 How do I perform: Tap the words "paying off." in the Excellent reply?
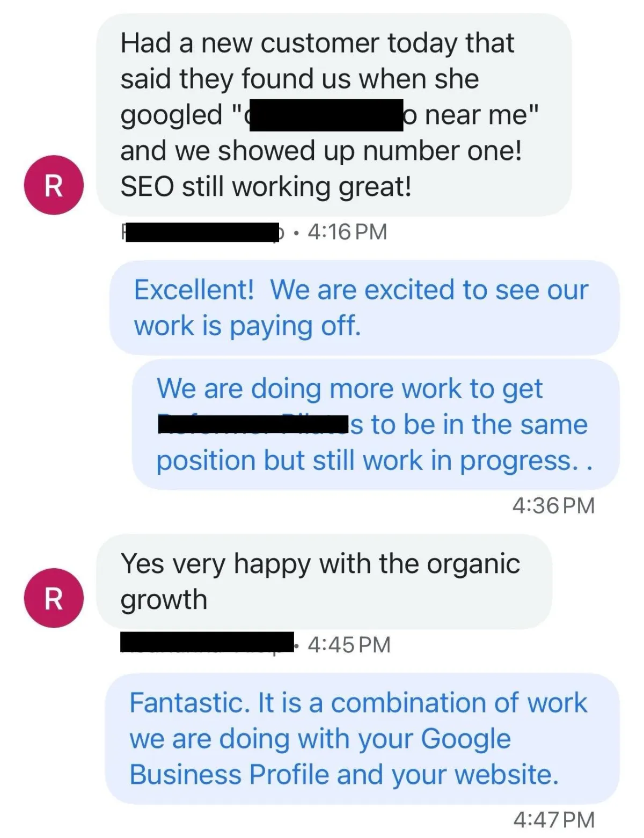pos(295,326)
